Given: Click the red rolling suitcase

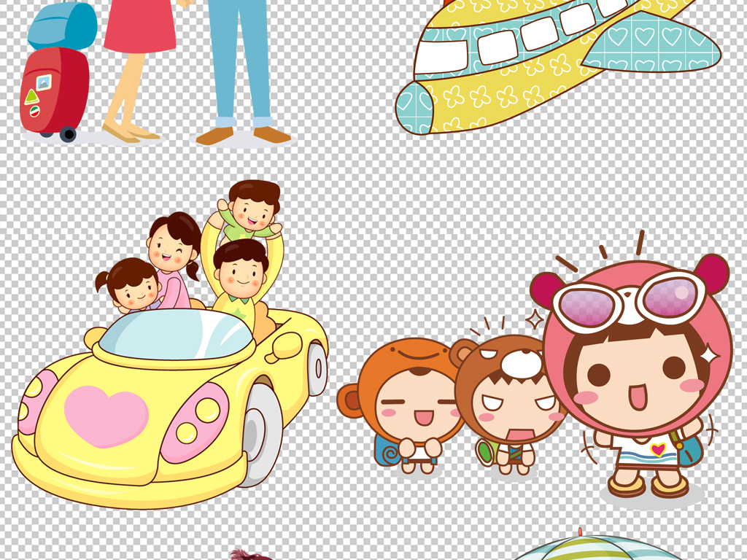Looking at the screenshot, I should pos(54,91).
